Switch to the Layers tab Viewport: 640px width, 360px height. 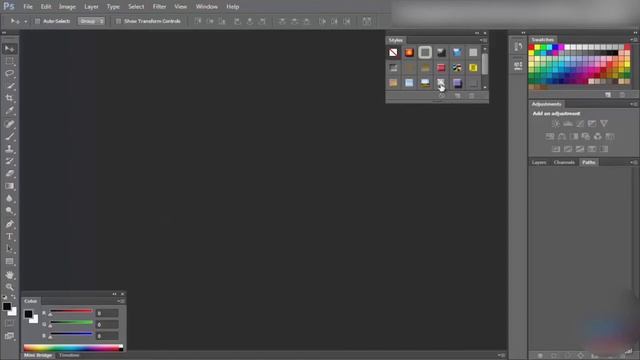[x=539, y=162]
